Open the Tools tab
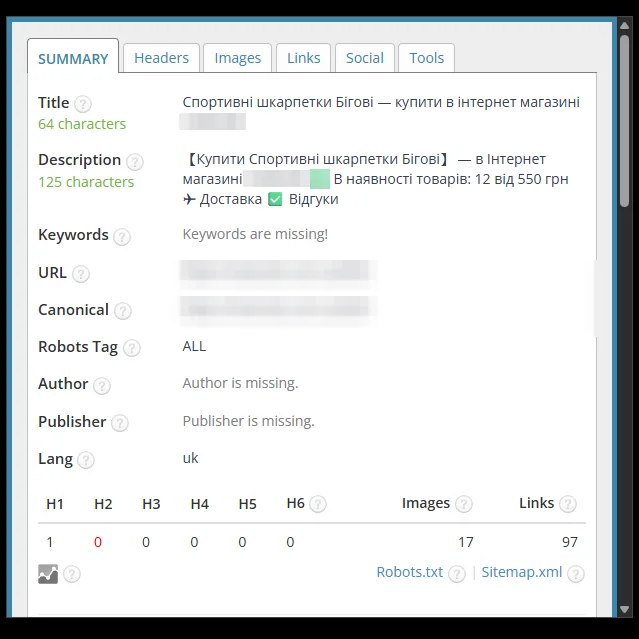This screenshot has width=639, height=639. (426, 58)
